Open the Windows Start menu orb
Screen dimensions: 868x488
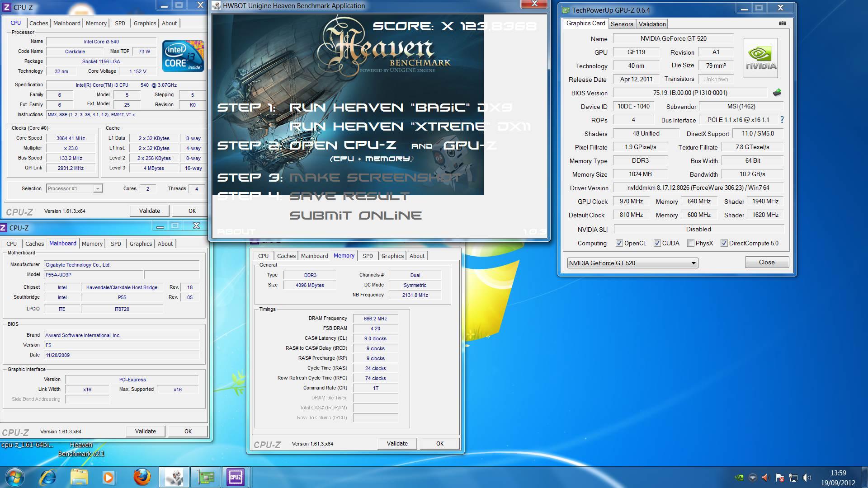14,477
